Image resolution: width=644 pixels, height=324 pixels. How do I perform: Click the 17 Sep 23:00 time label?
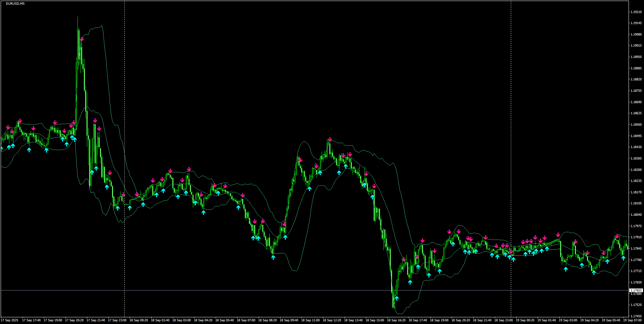coord(117,320)
